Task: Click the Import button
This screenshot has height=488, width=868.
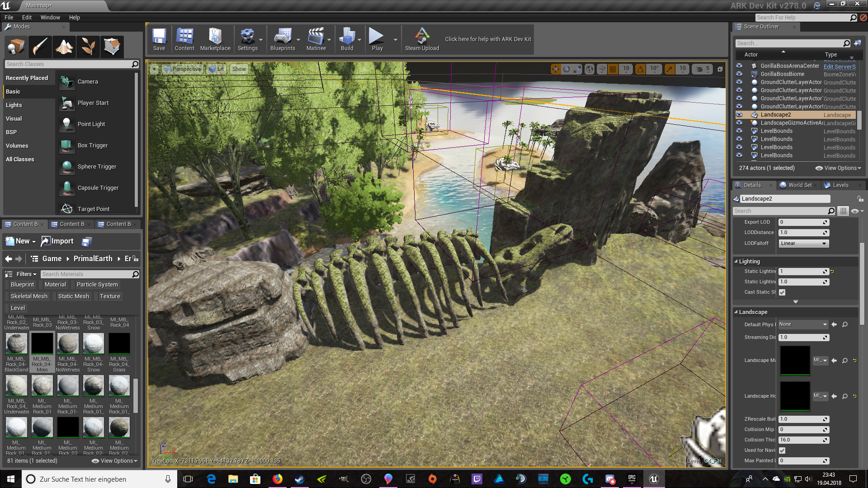Action: pos(57,241)
